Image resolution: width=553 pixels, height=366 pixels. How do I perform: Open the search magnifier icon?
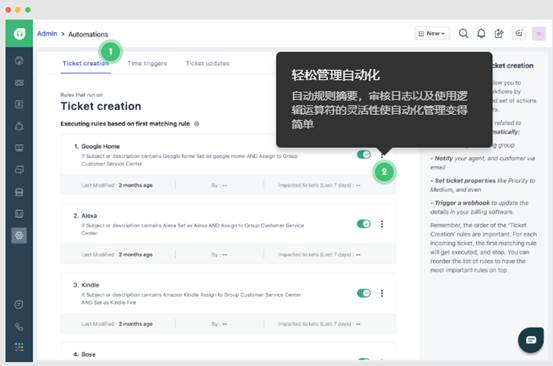[463, 33]
